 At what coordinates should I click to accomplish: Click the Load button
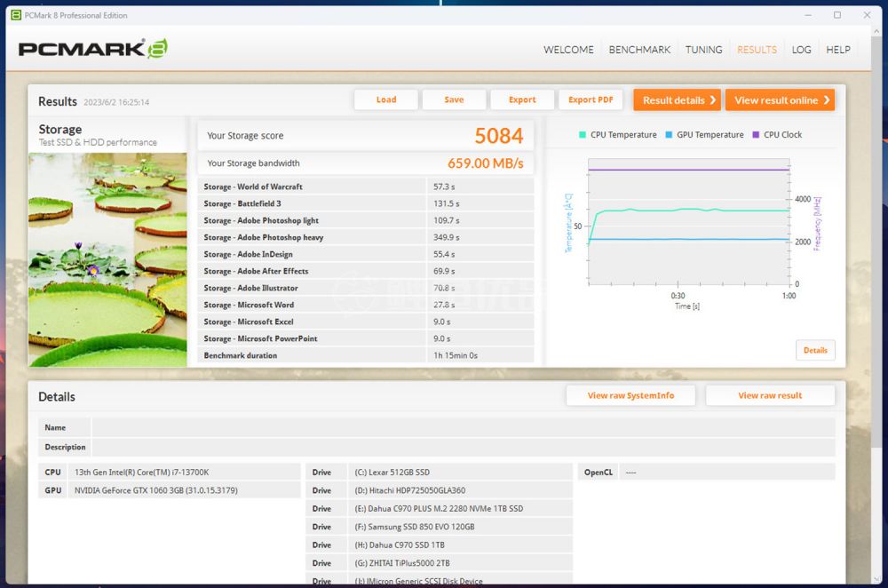(386, 99)
